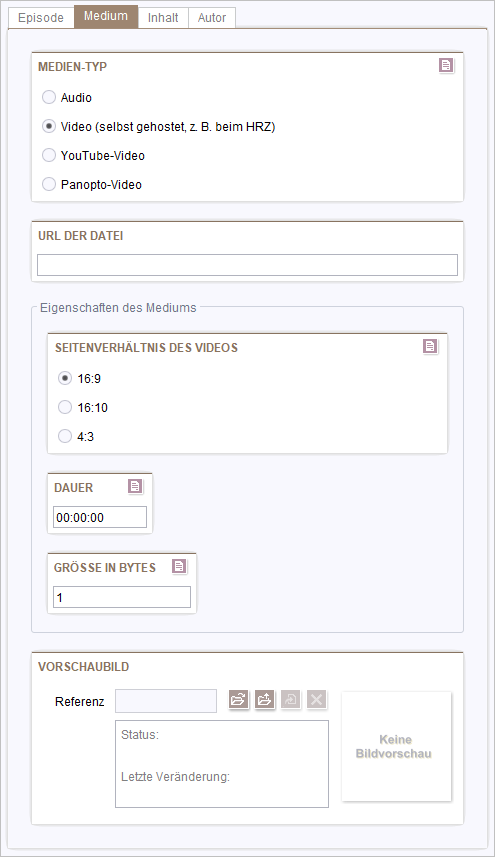Open the Grösse in Bytes note icon
This screenshot has height=857, width=495.
[x=179, y=566]
